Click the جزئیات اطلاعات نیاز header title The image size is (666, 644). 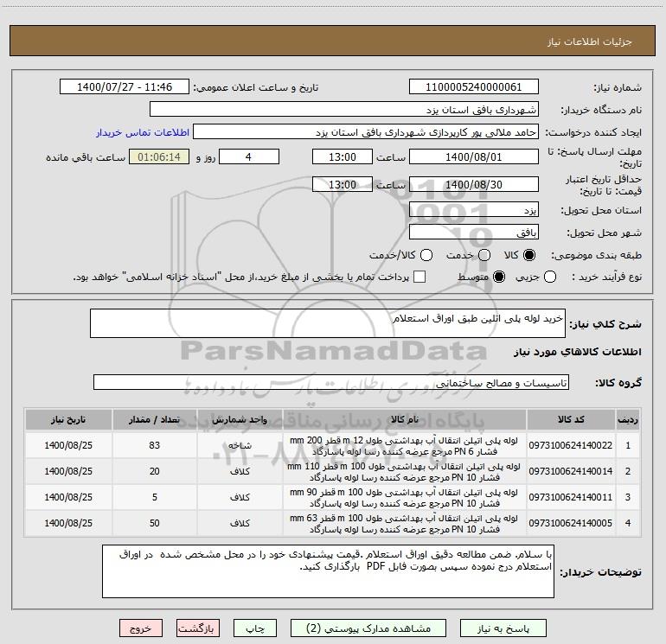click(x=590, y=41)
